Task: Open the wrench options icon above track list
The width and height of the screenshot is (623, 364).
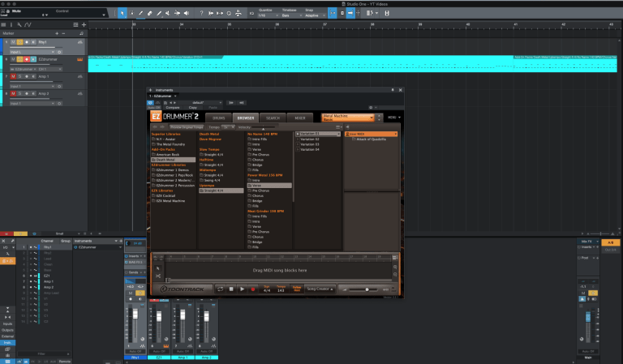Action: pyautogui.click(x=19, y=24)
